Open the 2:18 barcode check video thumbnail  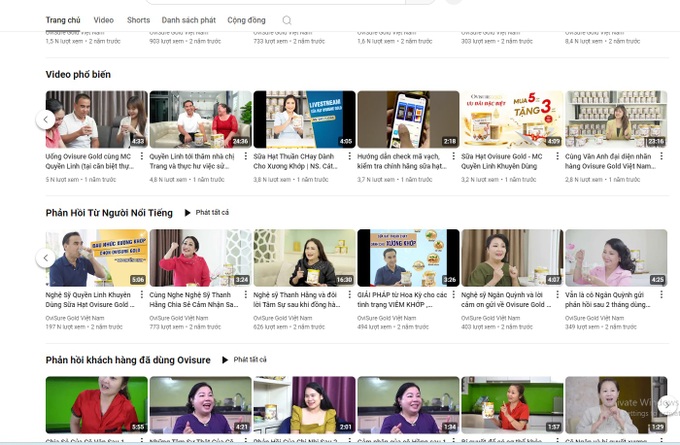click(408, 119)
